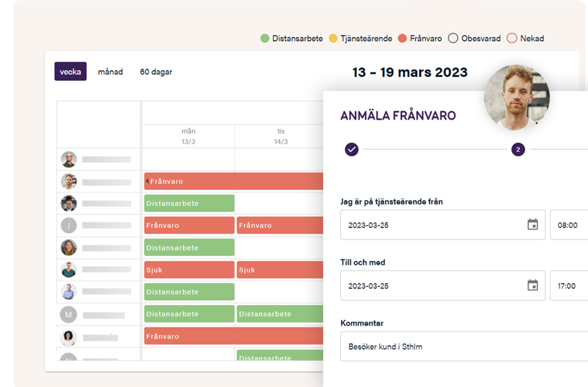Click the red Frånvaro legend dot

pyautogui.click(x=402, y=38)
